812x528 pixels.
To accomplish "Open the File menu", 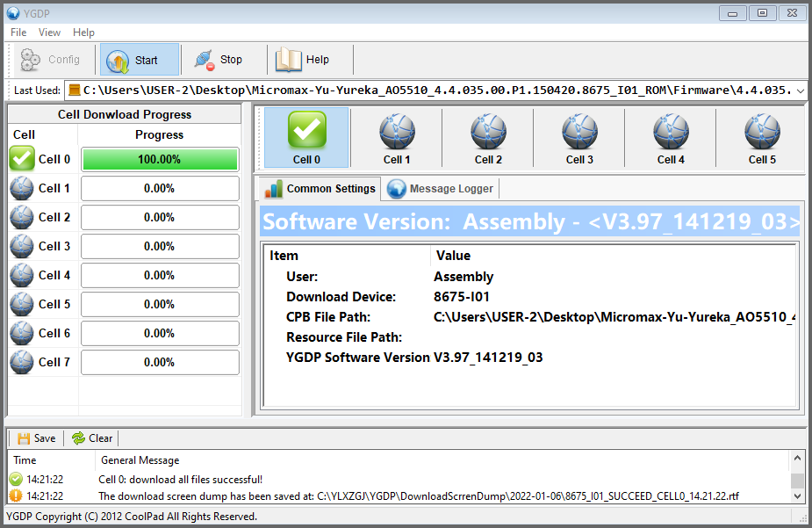I will click(18, 33).
